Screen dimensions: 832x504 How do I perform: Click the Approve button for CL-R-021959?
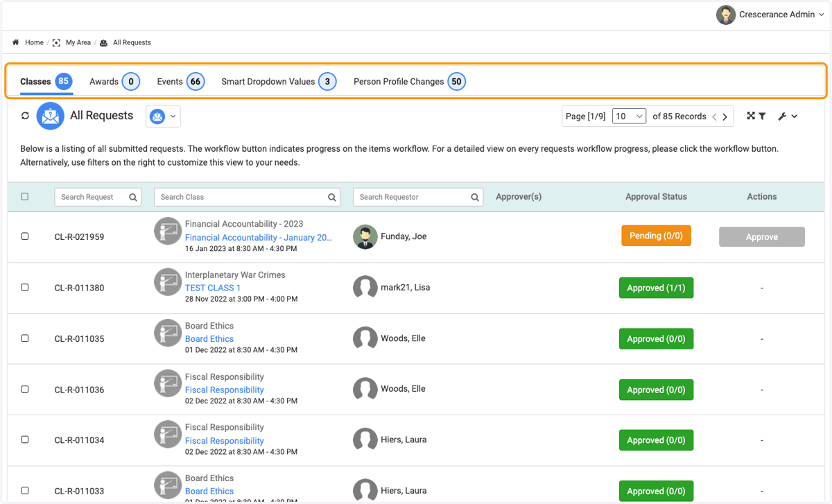coord(762,237)
